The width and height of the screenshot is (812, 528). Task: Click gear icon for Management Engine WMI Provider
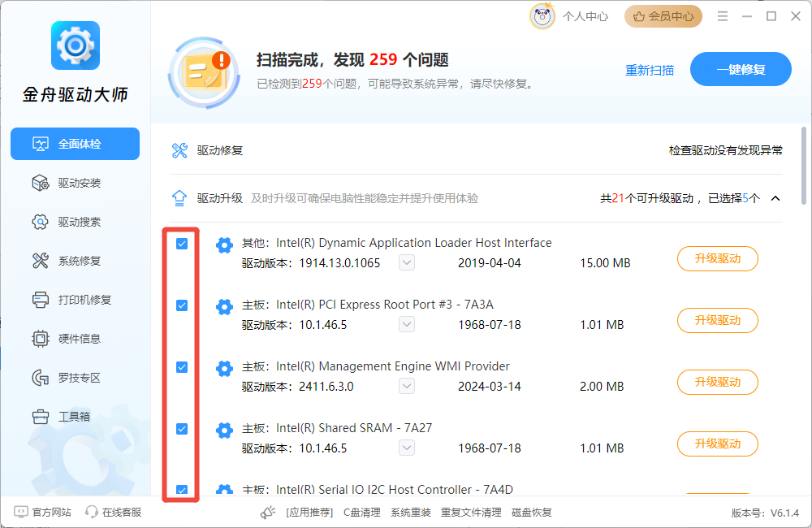tap(224, 369)
